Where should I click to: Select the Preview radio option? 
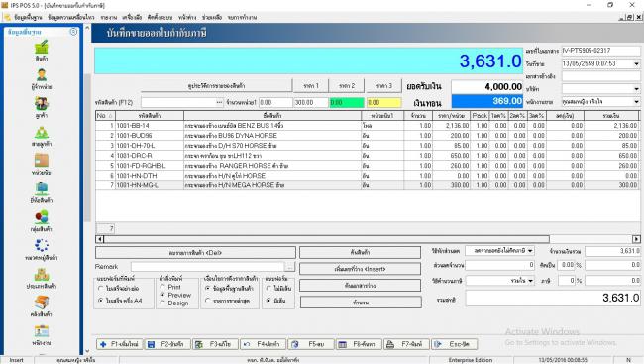pyautogui.click(x=162, y=295)
